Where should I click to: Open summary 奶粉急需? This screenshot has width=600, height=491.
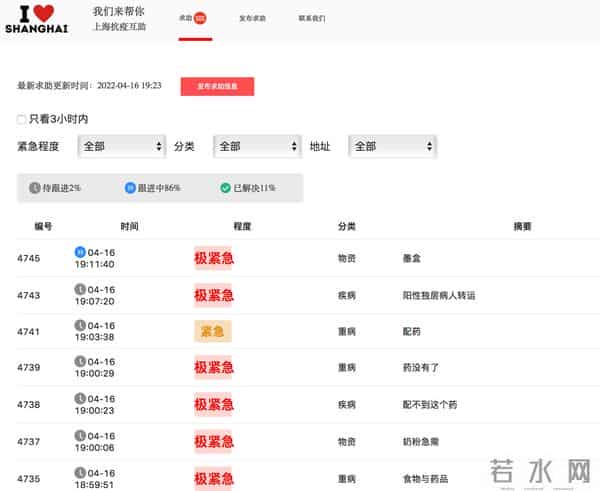click(421, 442)
